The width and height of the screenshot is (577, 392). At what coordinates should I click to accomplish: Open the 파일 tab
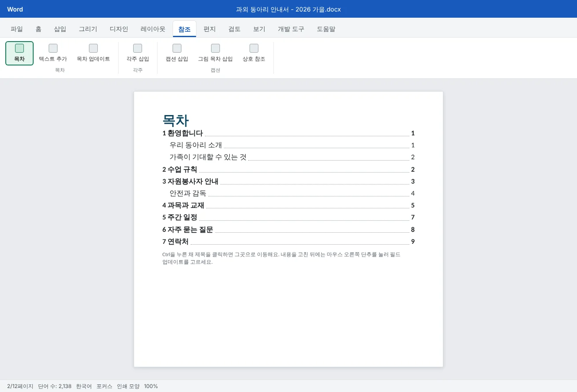(17, 29)
